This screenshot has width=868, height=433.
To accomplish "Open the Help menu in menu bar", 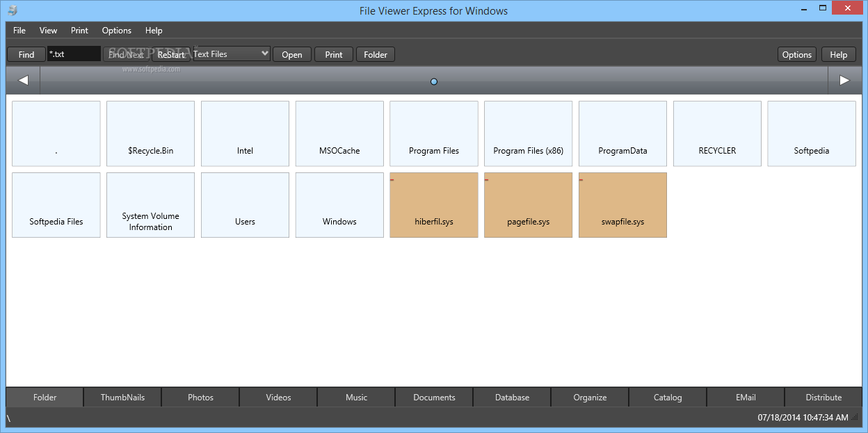I will point(154,31).
